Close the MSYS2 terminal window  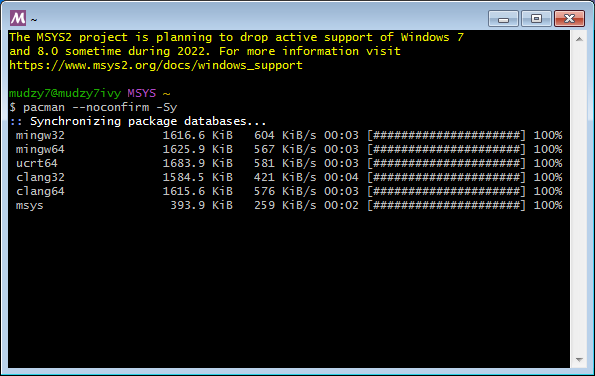569,19
